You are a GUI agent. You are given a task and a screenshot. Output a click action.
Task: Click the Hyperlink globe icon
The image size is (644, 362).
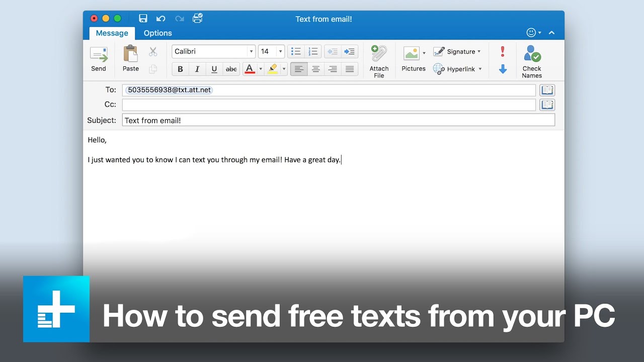tap(439, 69)
